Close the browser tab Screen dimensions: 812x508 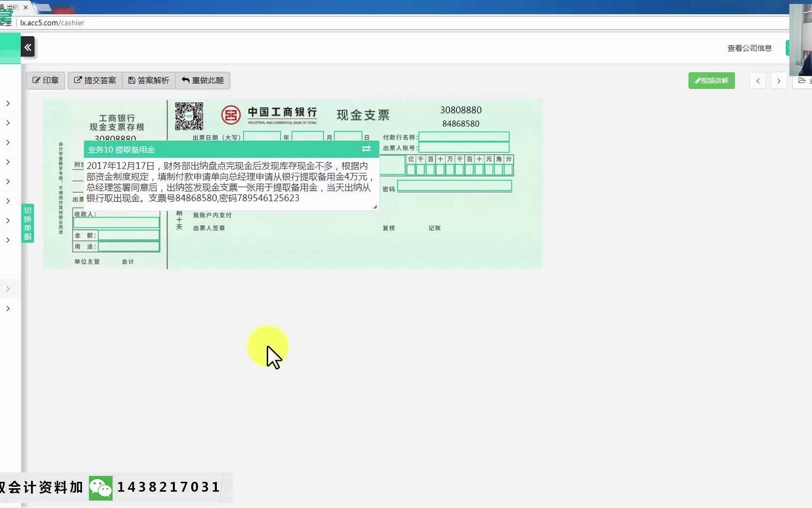(26, 7)
